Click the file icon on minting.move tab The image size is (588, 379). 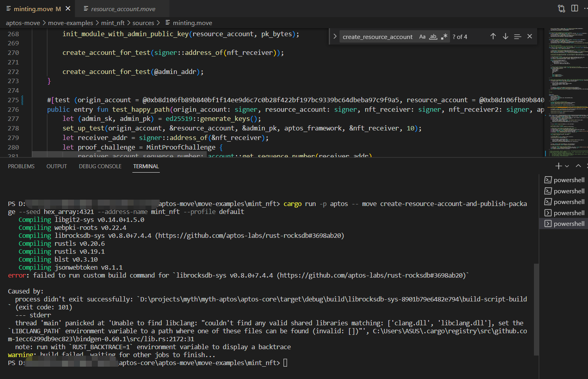click(8, 8)
